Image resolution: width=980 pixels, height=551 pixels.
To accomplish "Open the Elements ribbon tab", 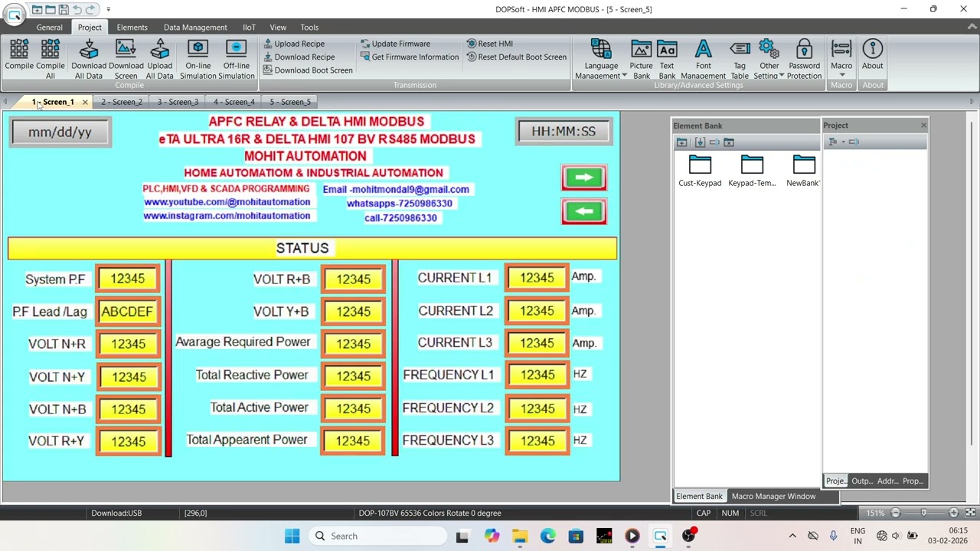I will (x=132, y=27).
